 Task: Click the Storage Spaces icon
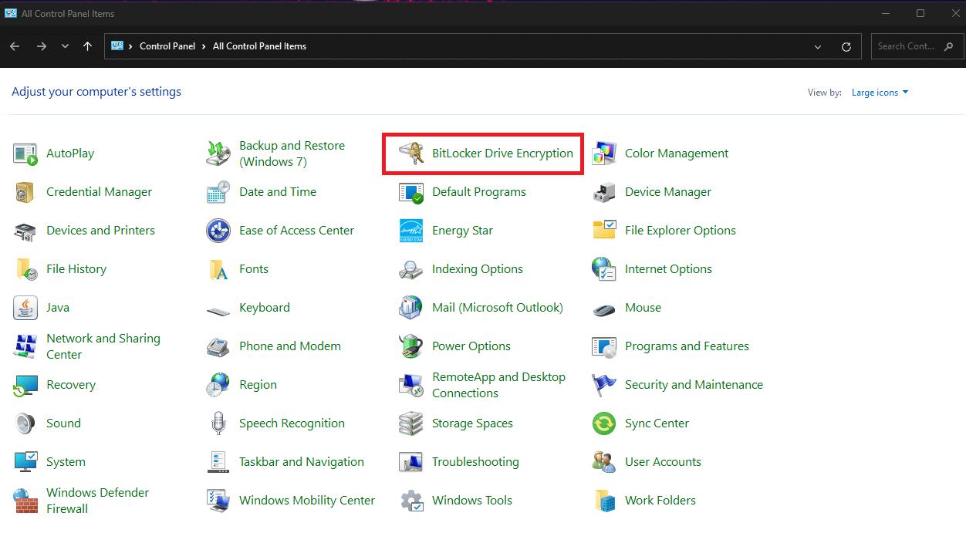pyautogui.click(x=411, y=423)
